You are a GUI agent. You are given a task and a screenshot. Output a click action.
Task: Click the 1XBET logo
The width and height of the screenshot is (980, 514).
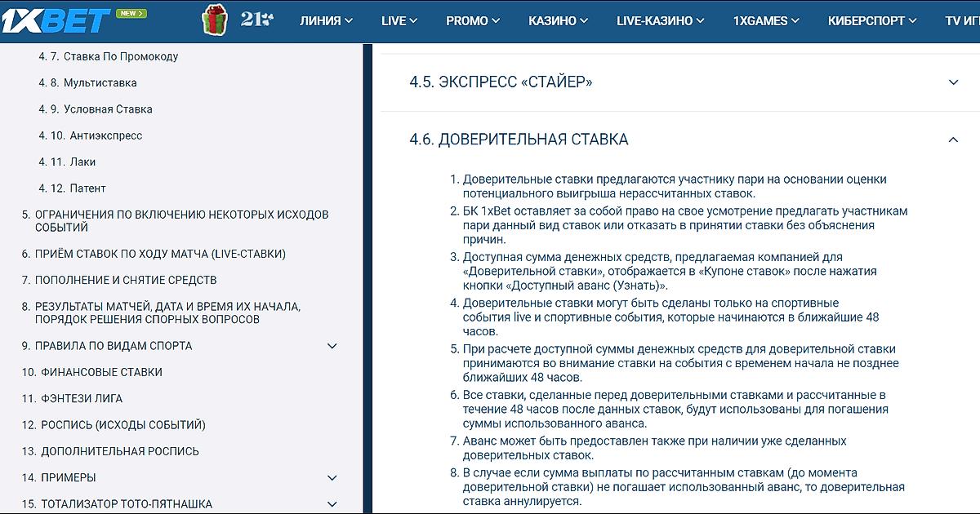[56, 20]
